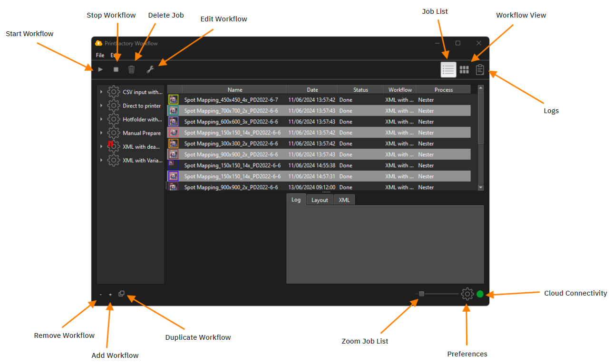Viewport: 613px width, 364px height.
Task: Sort jobs by Status column
Action: pyautogui.click(x=360, y=89)
